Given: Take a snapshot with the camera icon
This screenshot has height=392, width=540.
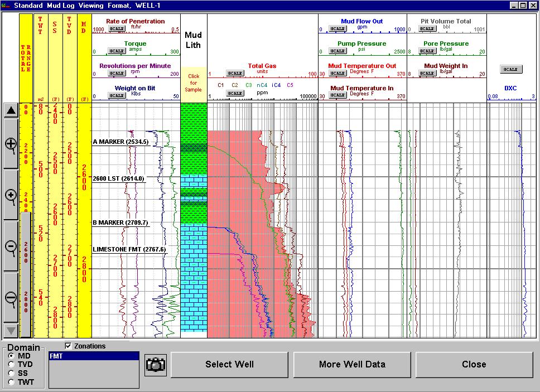Looking at the screenshot, I should click(155, 364).
